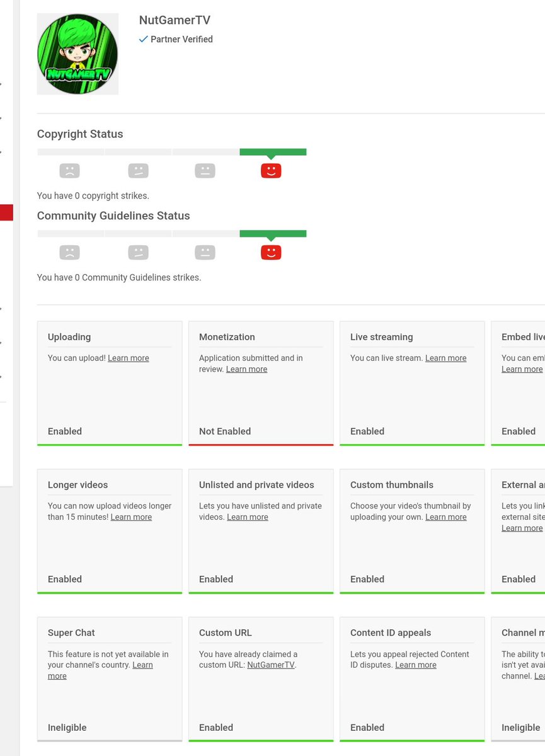This screenshot has width=545, height=756.
Task: Click the gray neutral face under Copyright Status
Action: tap(205, 171)
